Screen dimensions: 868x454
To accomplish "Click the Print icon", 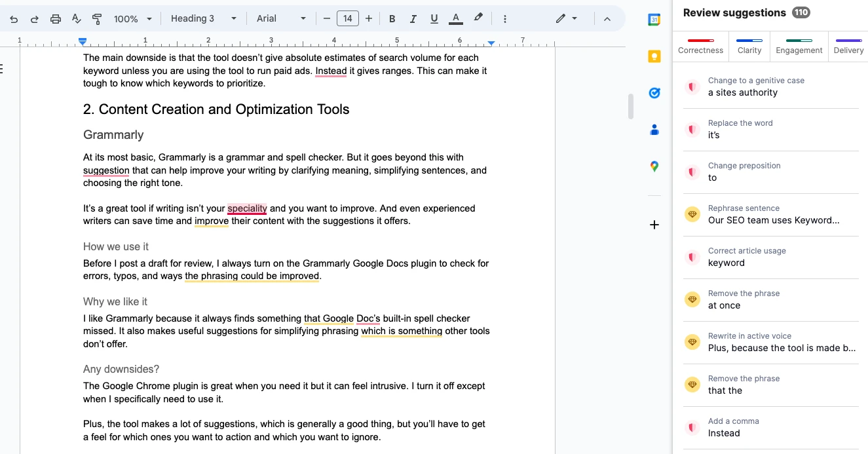I will pyautogui.click(x=56, y=19).
